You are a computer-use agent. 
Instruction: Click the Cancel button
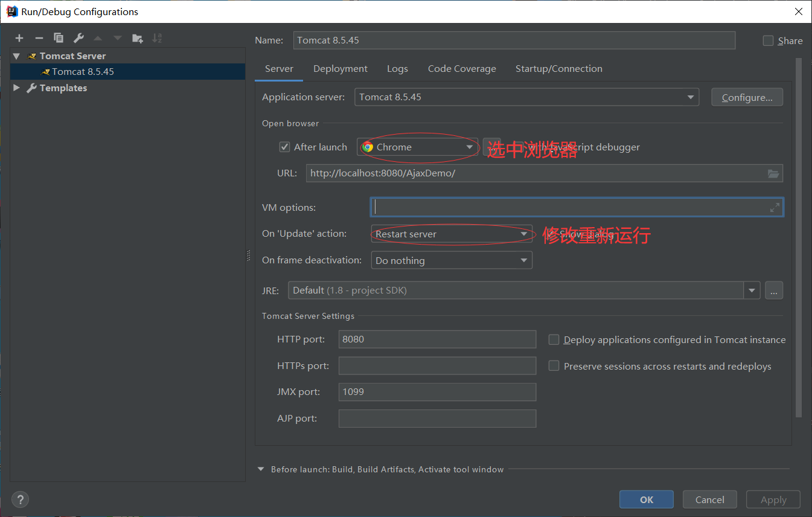710,499
